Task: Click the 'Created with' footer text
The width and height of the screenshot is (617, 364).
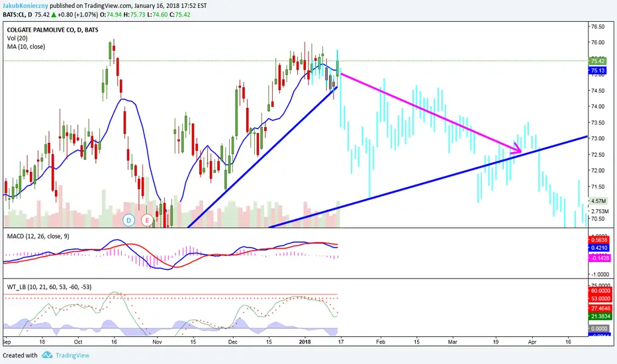Action: click(x=20, y=355)
